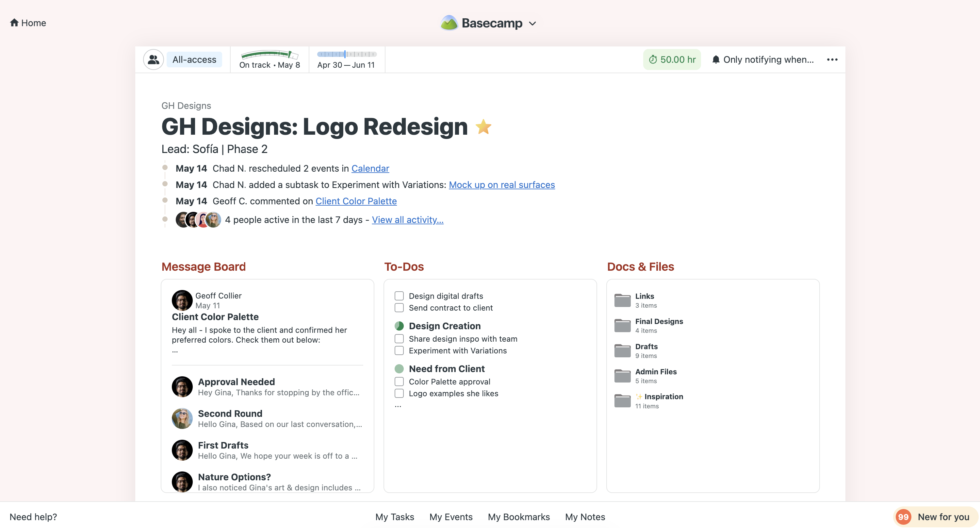This screenshot has width=980, height=528.
Task: Click the notification bell icon
Action: pos(716,60)
